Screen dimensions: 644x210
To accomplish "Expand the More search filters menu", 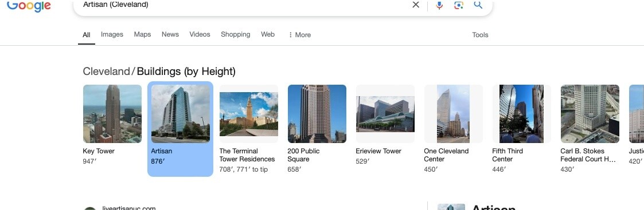I will tap(299, 35).
